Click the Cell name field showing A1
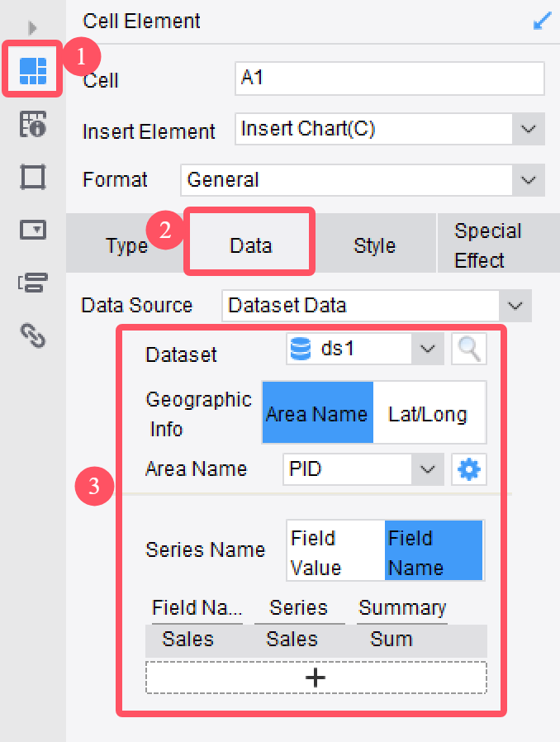 (x=390, y=78)
